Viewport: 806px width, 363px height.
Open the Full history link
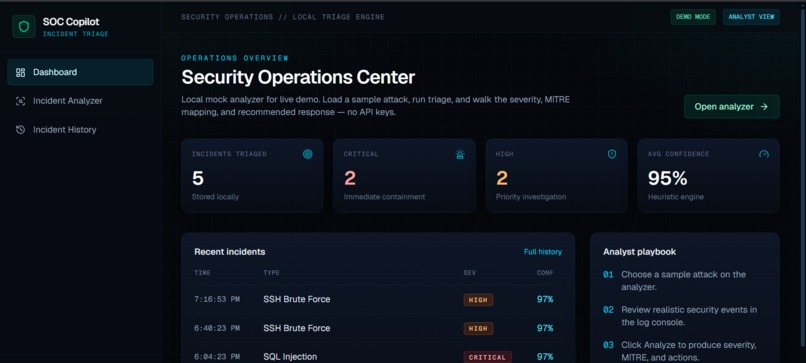(543, 252)
